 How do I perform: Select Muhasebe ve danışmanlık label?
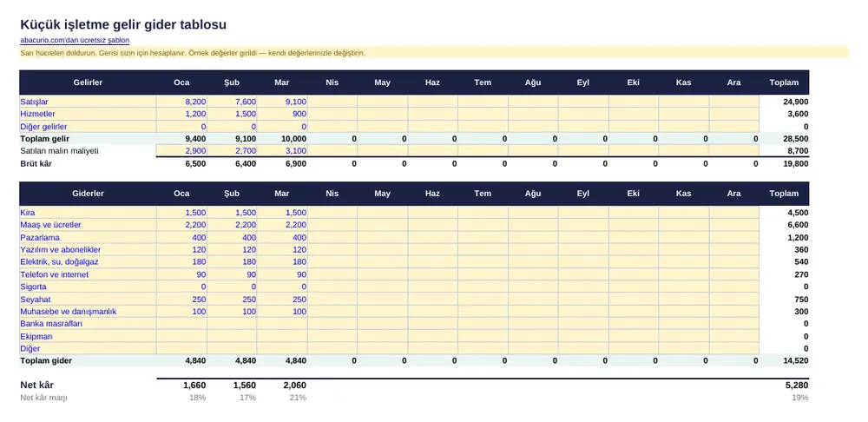click(x=68, y=312)
